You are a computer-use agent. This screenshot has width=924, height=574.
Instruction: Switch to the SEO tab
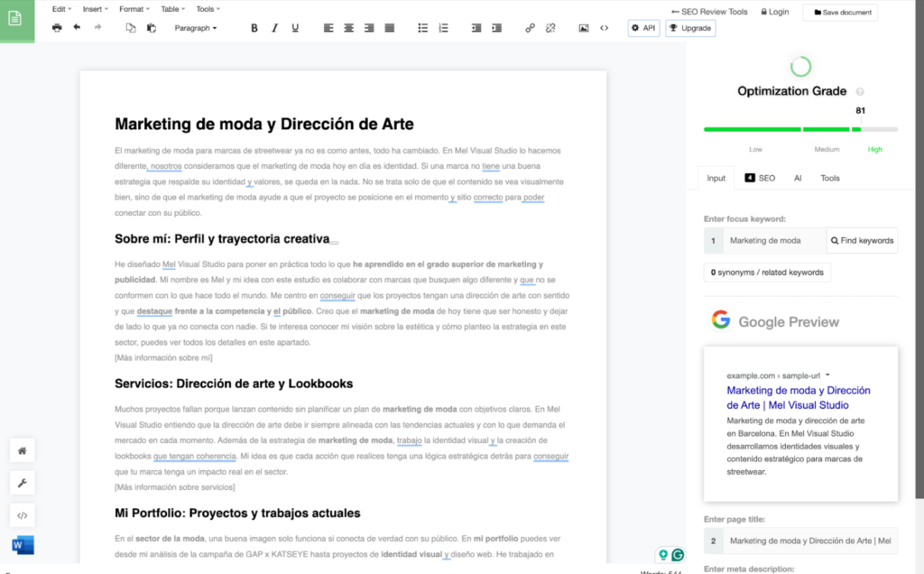click(760, 178)
